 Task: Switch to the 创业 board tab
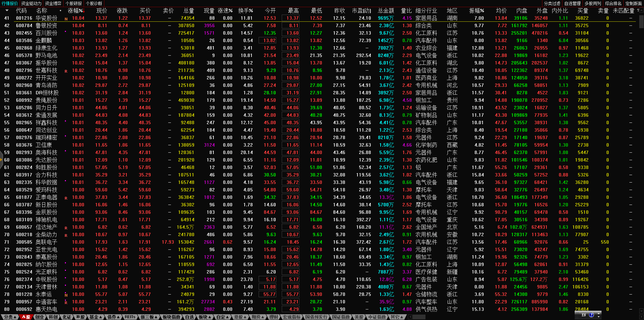click(40, 317)
